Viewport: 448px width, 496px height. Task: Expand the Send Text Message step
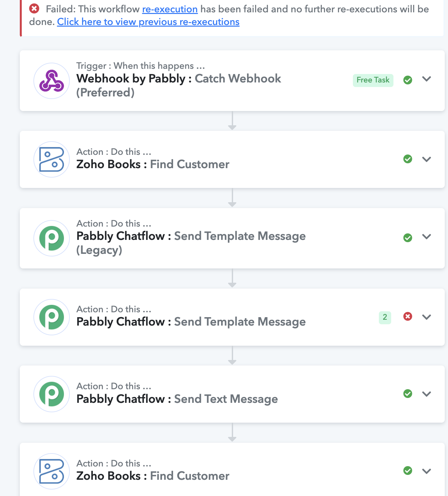point(427,394)
